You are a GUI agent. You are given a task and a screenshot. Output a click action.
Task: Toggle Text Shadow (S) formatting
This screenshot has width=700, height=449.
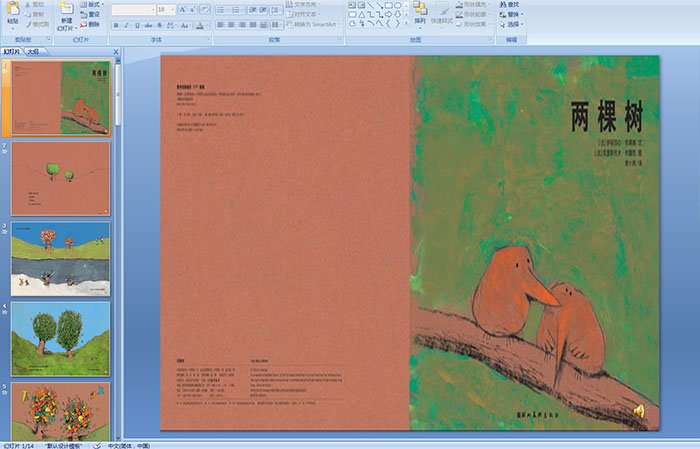tap(159, 25)
